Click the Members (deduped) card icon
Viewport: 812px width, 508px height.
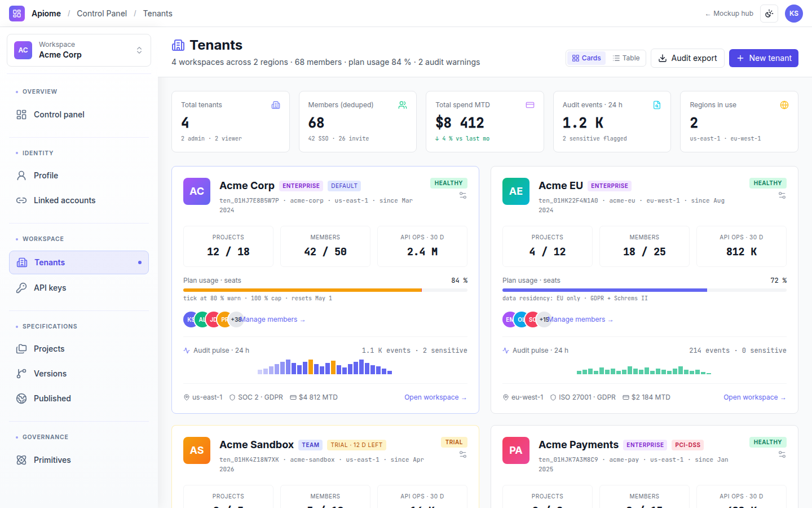click(x=403, y=105)
